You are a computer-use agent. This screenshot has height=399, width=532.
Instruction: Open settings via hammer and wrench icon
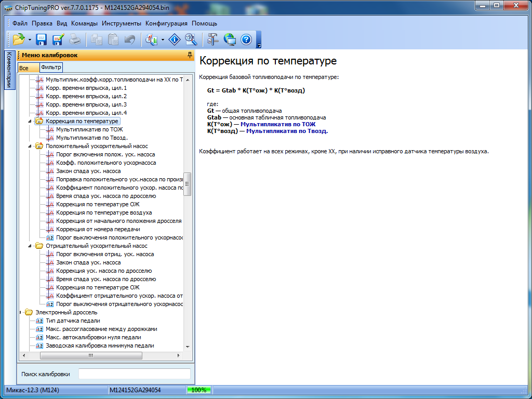[213, 39]
